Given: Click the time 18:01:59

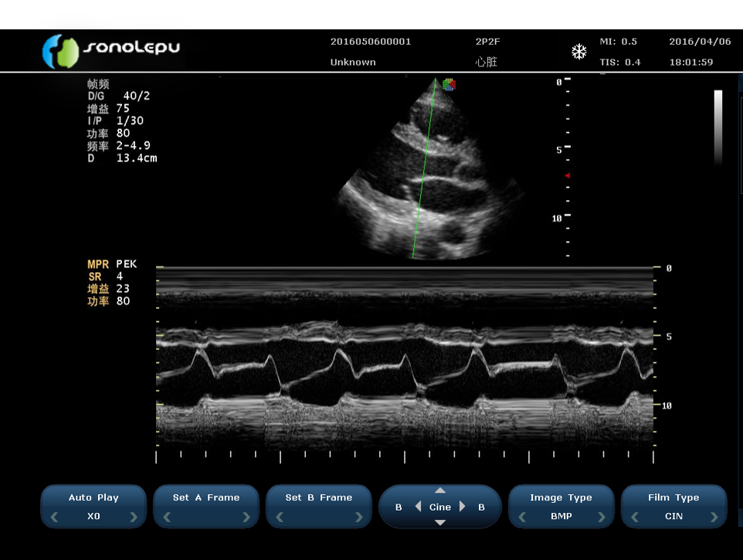Looking at the screenshot, I should (x=691, y=62).
